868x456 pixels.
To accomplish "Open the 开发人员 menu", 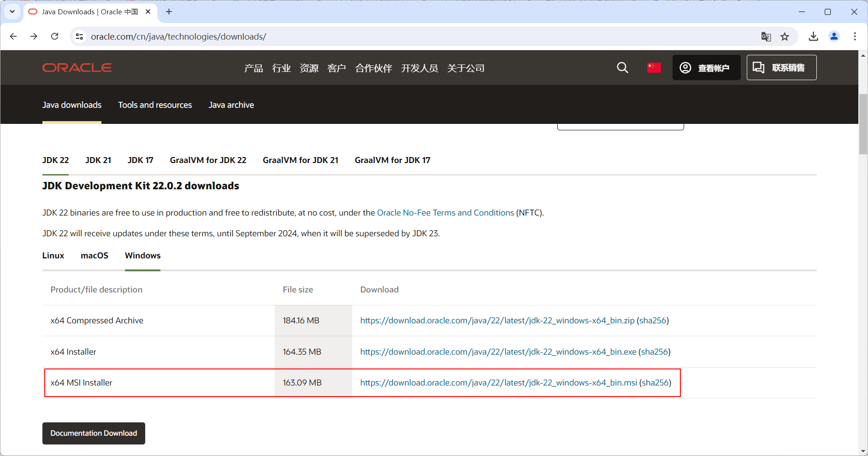I will click(x=419, y=68).
